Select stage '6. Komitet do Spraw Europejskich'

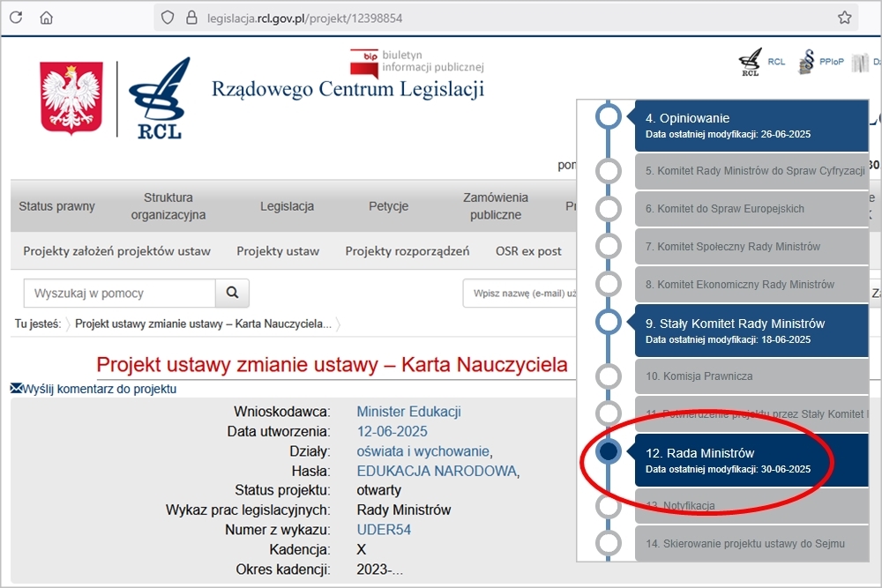coord(751,209)
